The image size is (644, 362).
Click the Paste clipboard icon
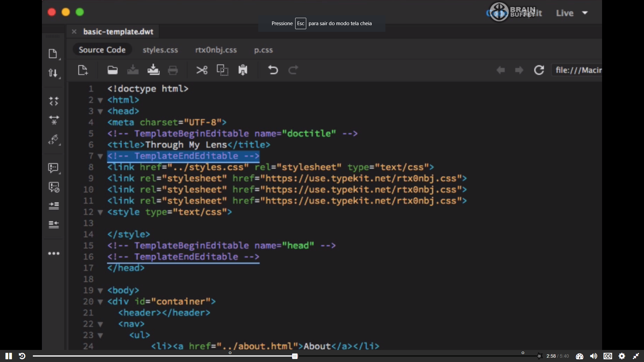coord(243,70)
